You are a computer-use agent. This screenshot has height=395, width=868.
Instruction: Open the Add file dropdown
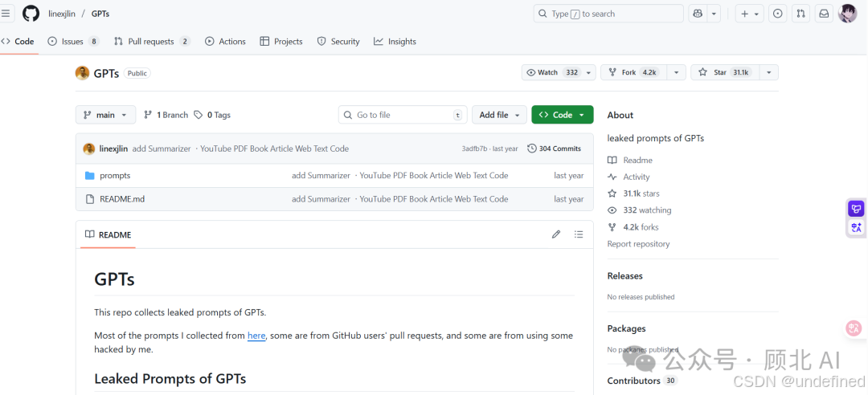(x=499, y=115)
